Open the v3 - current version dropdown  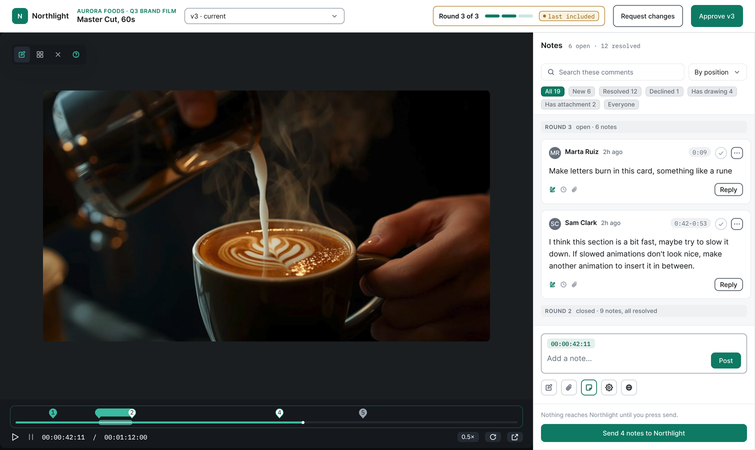pyautogui.click(x=264, y=16)
